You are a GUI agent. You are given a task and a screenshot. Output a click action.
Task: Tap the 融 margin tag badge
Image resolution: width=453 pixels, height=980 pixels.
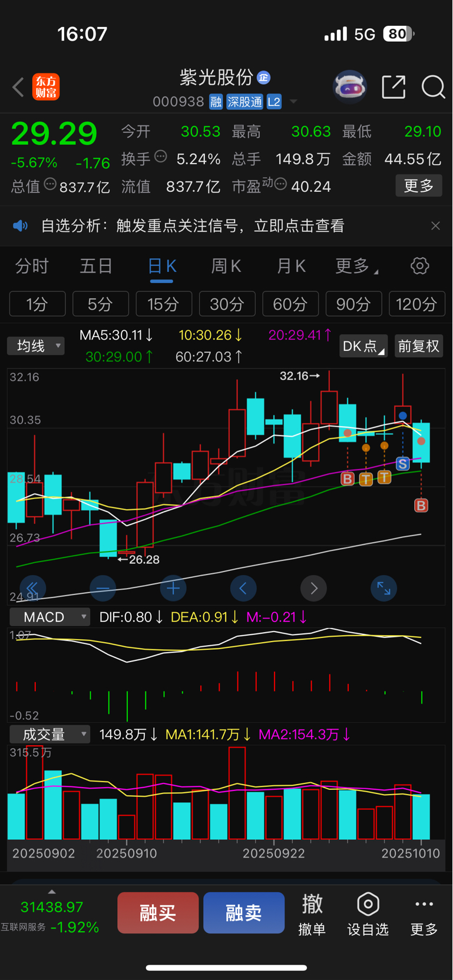[216, 102]
